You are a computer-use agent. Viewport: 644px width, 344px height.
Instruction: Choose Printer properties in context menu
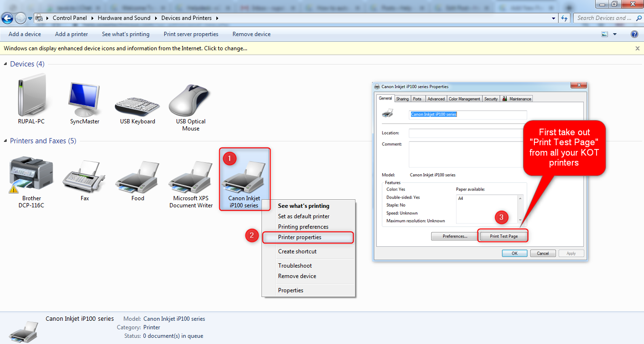(x=308, y=237)
